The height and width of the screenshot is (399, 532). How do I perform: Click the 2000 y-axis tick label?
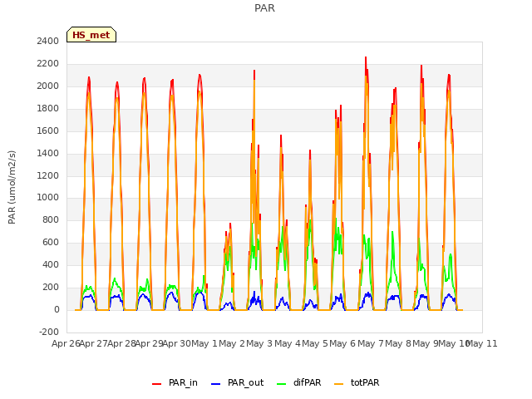48,86
